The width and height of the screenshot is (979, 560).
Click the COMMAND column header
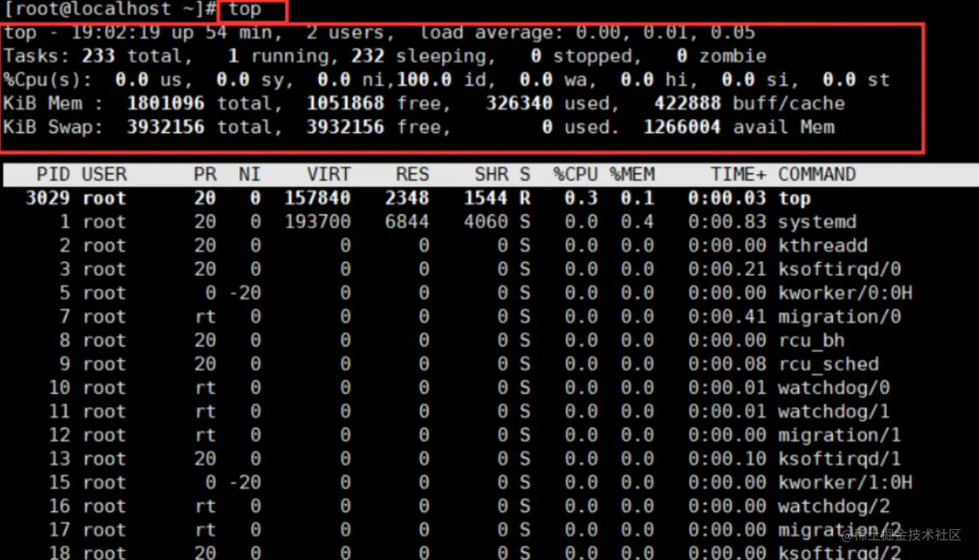click(817, 175)
